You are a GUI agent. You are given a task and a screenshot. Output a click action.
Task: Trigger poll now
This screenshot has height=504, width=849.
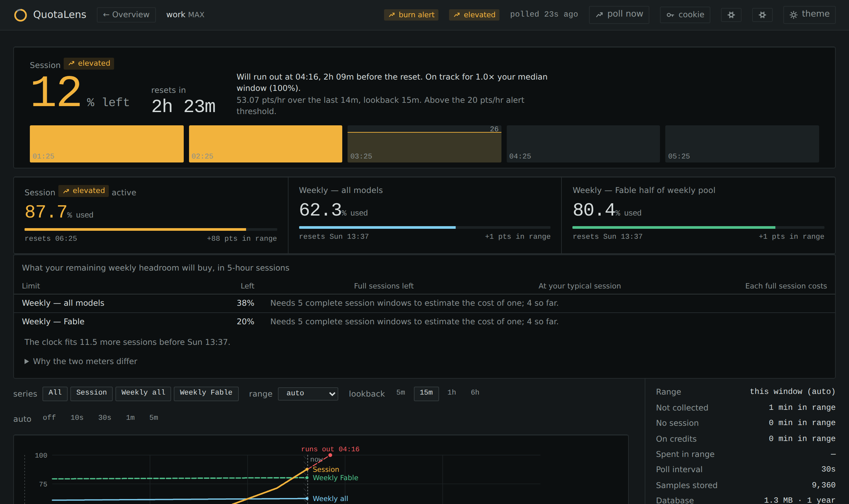click(619, 15)
